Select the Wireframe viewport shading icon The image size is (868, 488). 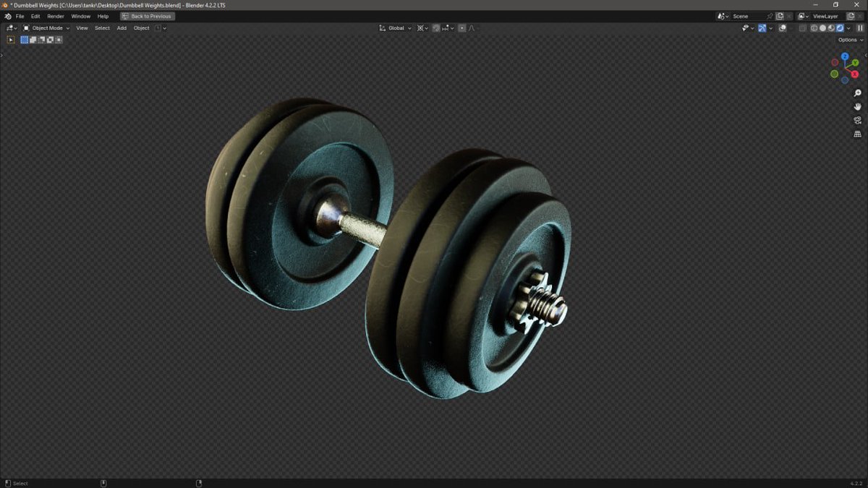814,27
